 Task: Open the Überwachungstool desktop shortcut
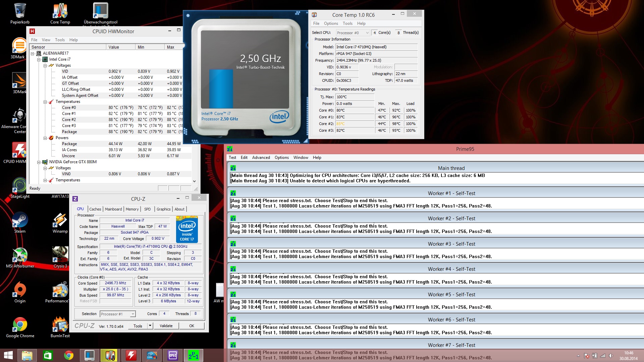100,13
